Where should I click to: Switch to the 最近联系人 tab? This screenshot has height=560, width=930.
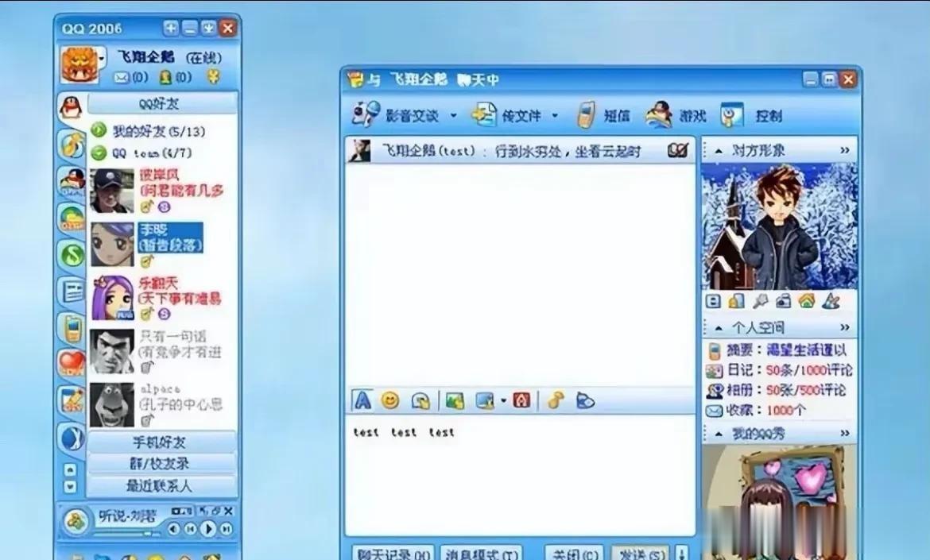(161, 486)
